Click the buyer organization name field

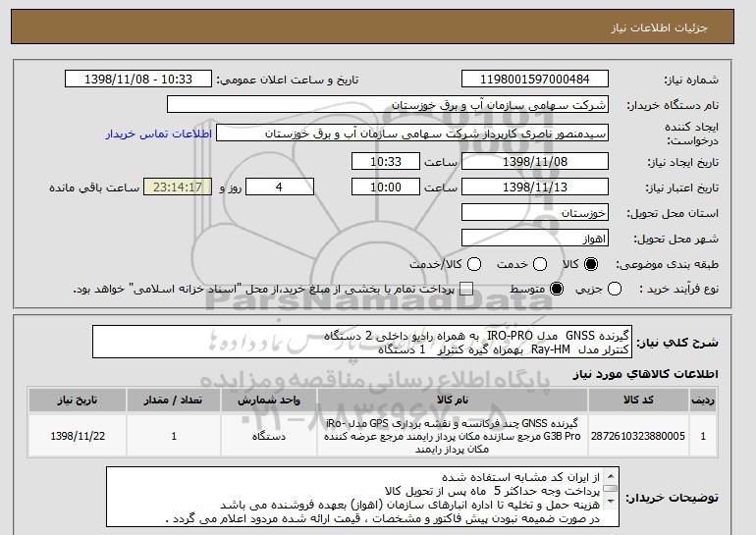click(x=388, y=105)
